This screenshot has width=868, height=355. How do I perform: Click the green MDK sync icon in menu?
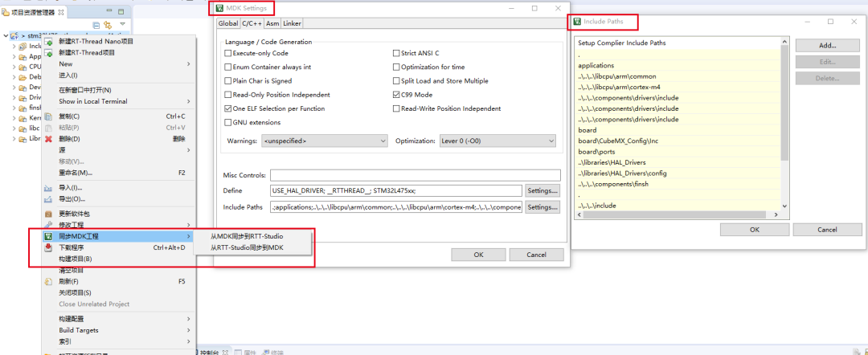coord(49,236)
